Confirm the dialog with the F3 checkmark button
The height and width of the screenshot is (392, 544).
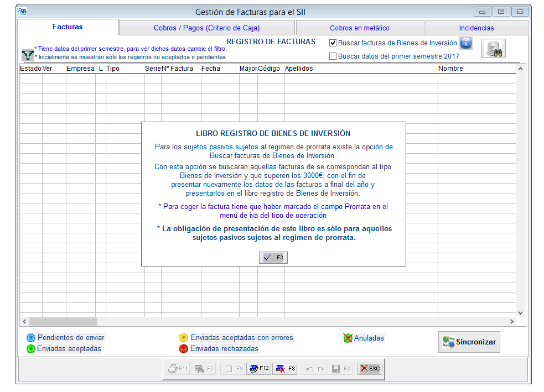[273, 258]
